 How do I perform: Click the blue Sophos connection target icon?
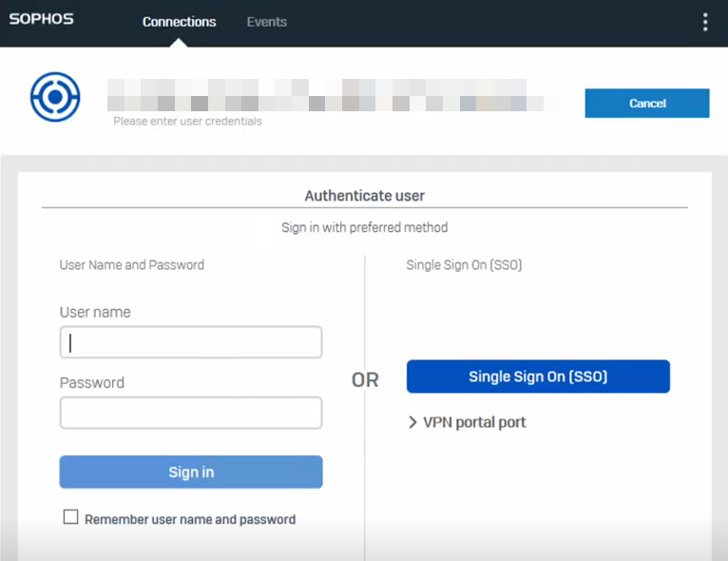55,97
